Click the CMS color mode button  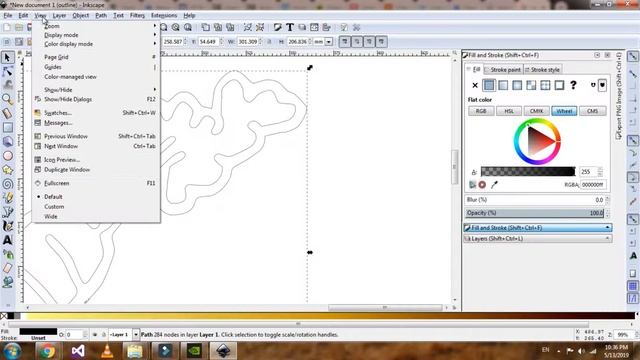592,111
